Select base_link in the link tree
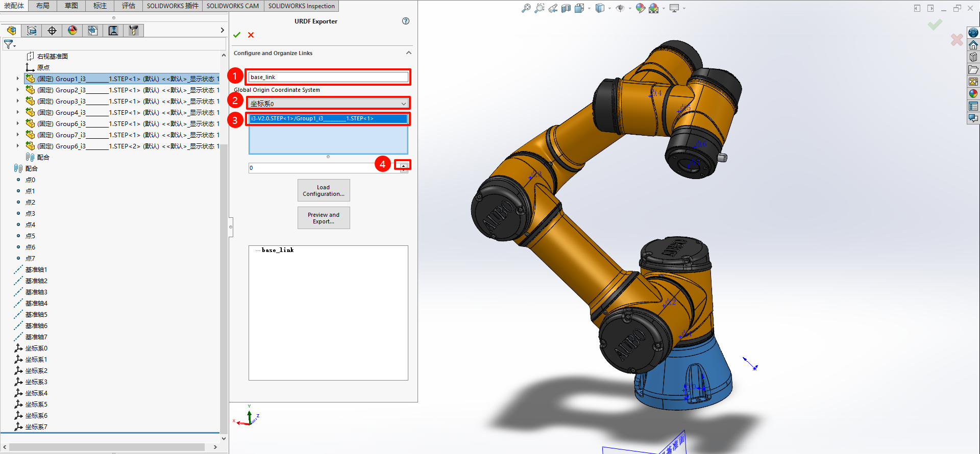This screenshot has height=454, width=980. tap(278, 250)
